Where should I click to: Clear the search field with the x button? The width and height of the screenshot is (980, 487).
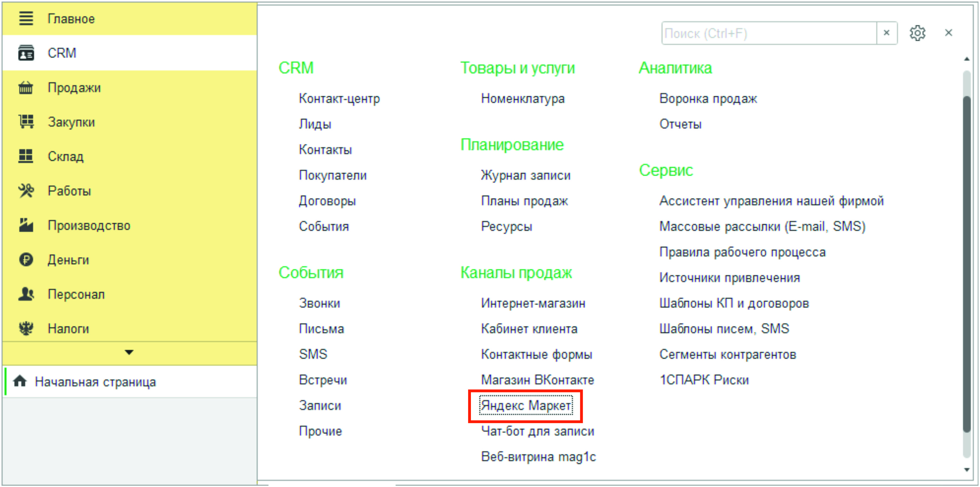tap(886, 33)
